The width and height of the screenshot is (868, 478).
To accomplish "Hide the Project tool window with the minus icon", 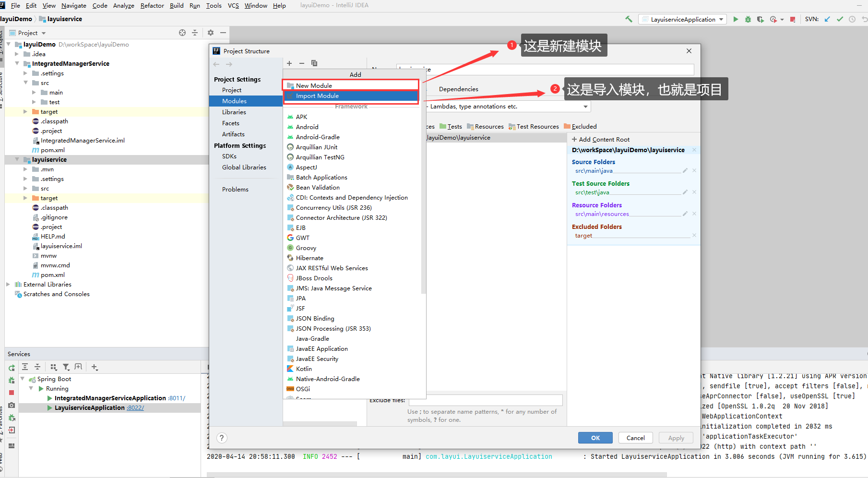I will pos(223,33).
